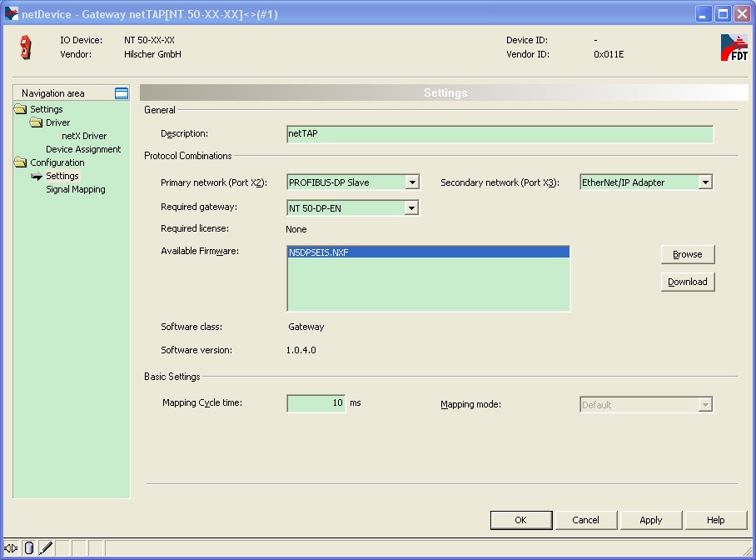The image size is (756, 560).
Task: Click the Navigation area header label
Action: (x=53, y=93)
